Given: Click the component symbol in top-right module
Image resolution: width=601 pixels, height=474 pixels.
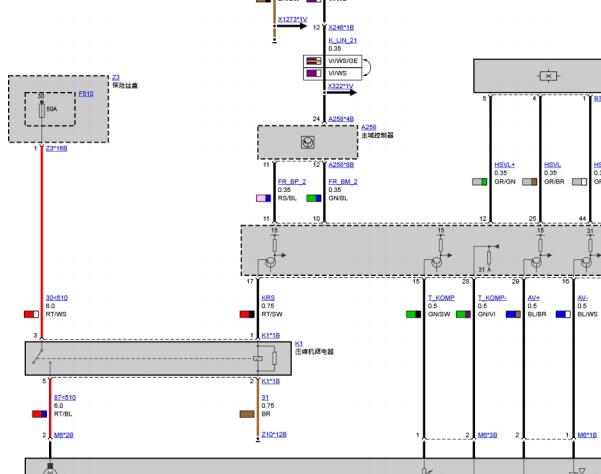Looking at the screenshot, I should coord(548,76).
